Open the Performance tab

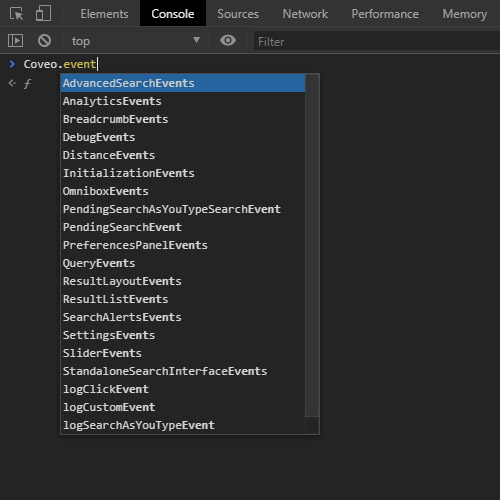coord(385,14)
